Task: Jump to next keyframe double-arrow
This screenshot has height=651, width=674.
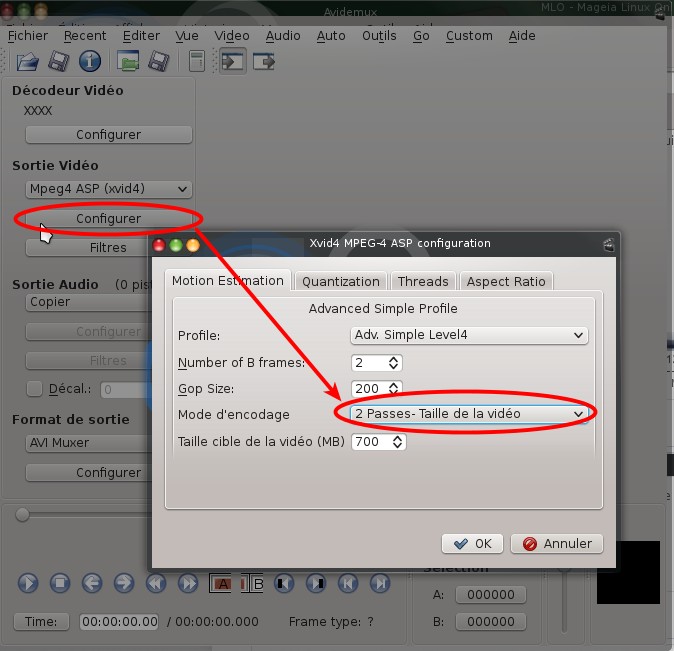Action: [x=188, y=583]
